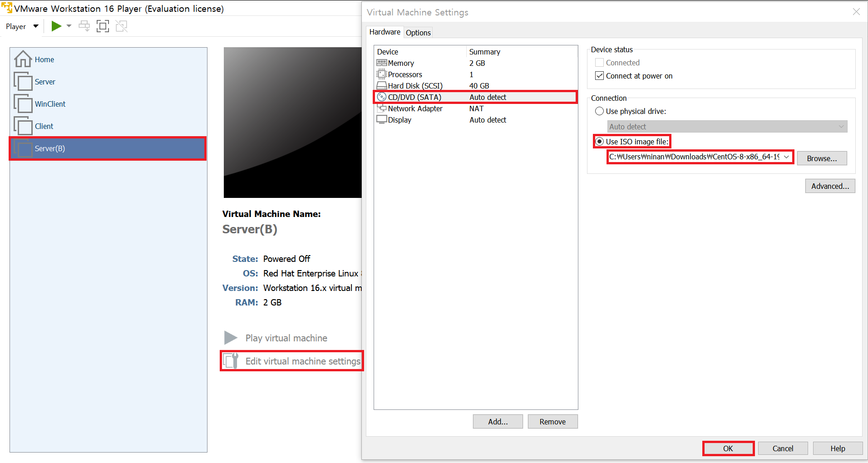Screen dimensions: 868x463
Task: Toggle the Connected checkbox
Action: (x=599, y=63)
